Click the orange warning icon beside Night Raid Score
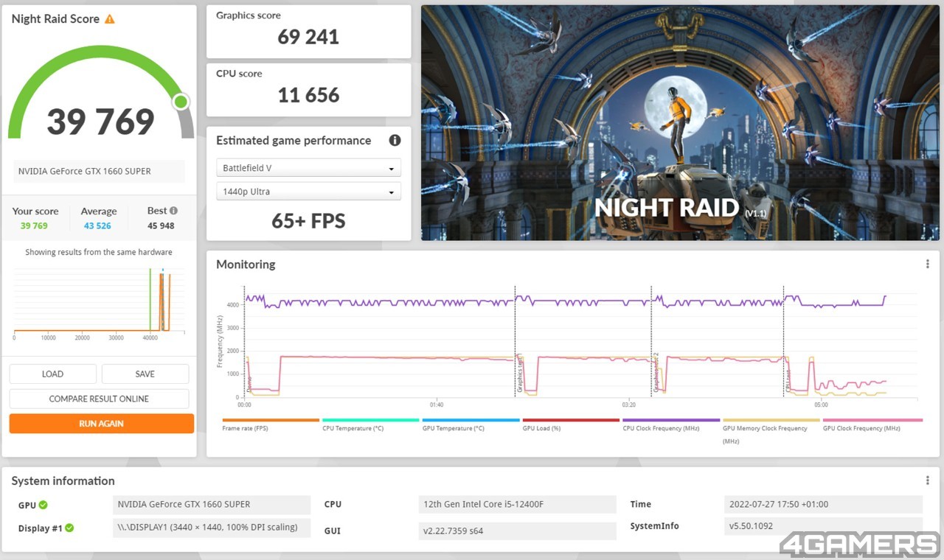Screen dimensions: 944x560 pos(110,19)
